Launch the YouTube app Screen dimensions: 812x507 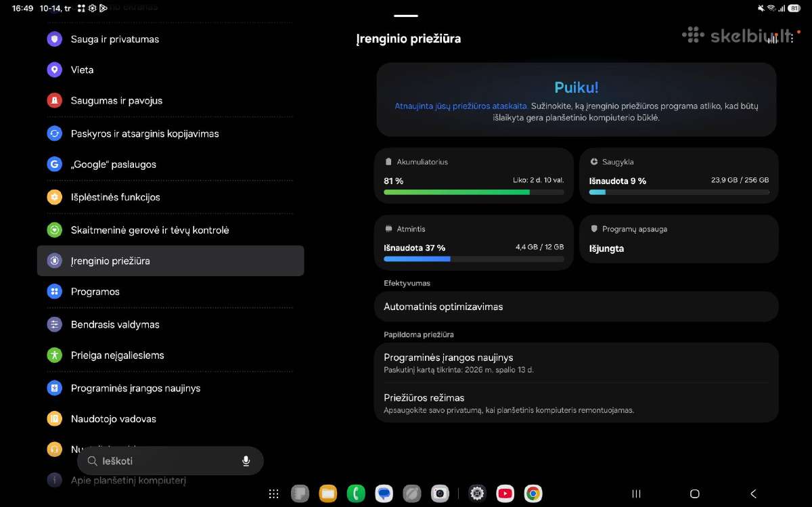coord(505,494)
